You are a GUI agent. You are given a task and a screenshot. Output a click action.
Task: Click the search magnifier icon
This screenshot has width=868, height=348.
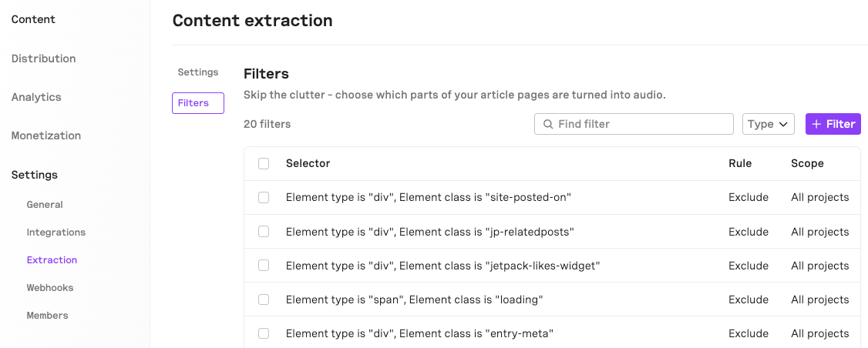point(548,124)
